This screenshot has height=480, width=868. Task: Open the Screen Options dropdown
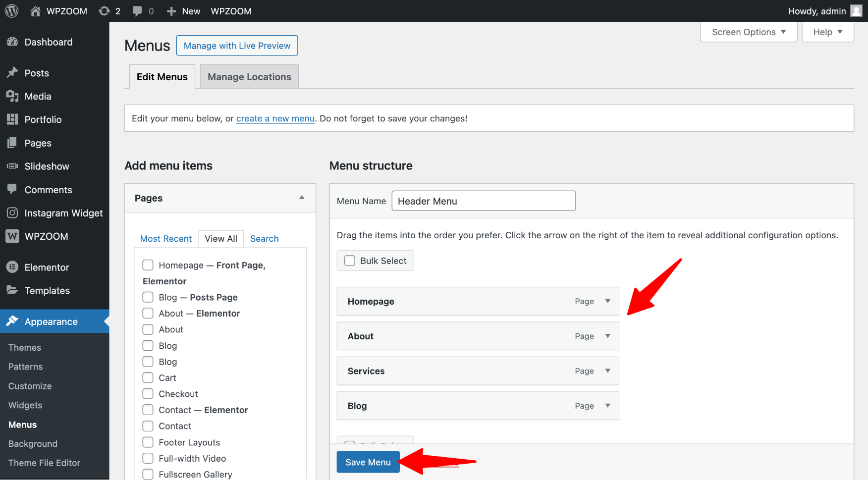coord(748,32)
